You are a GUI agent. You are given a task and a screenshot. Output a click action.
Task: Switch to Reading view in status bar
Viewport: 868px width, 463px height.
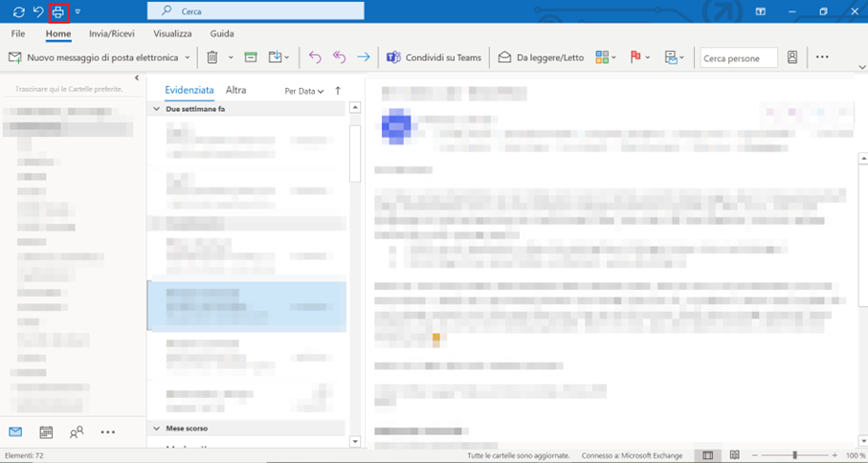(x=735, y=455)
